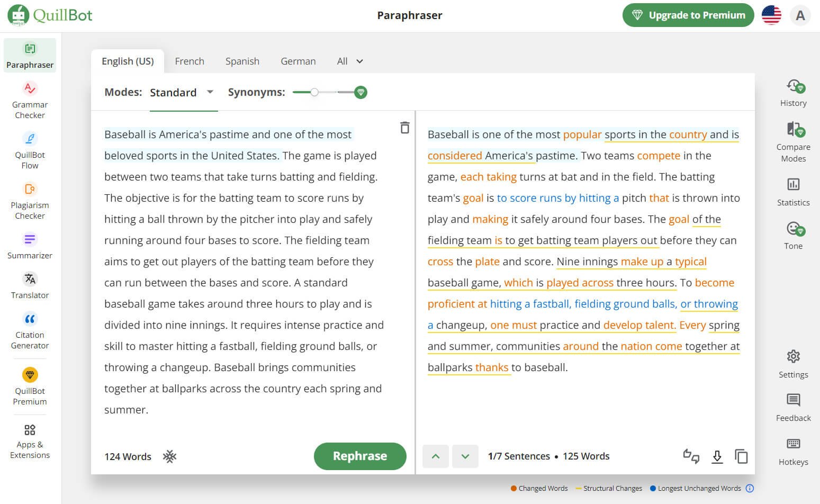Click the freeze words snowflake icon
820x504 pixels.
pos(169,456)
